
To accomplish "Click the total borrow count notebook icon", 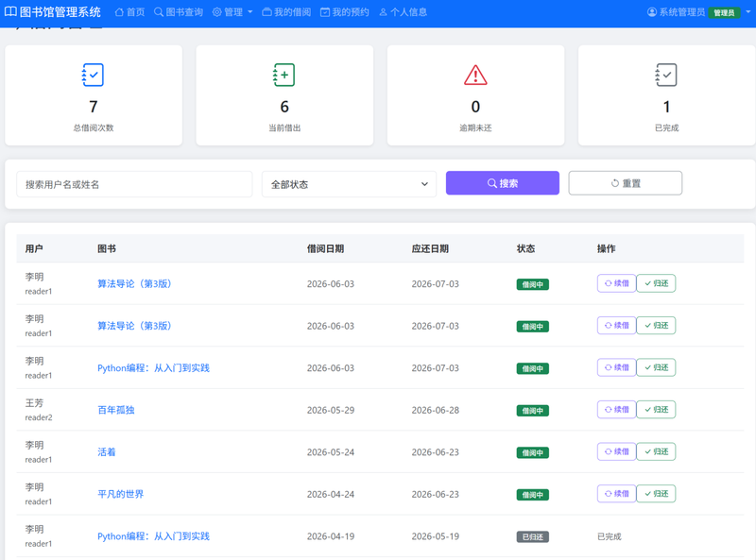I will [93, 75].
